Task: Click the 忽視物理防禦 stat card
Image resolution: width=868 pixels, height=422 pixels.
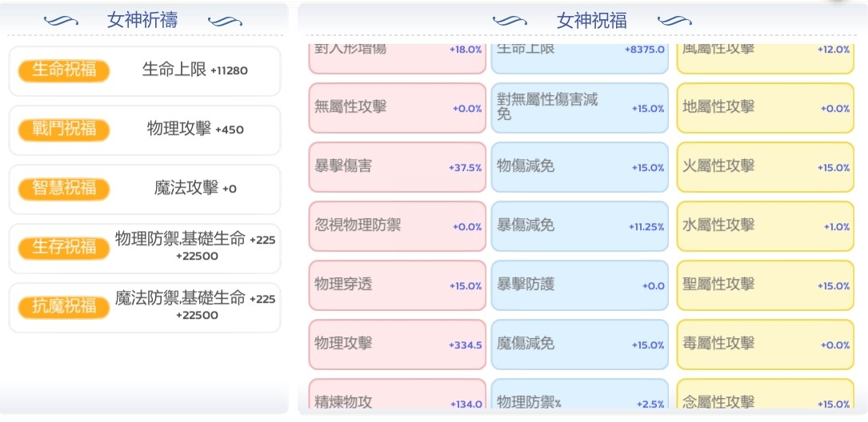Action: point(398,226)
